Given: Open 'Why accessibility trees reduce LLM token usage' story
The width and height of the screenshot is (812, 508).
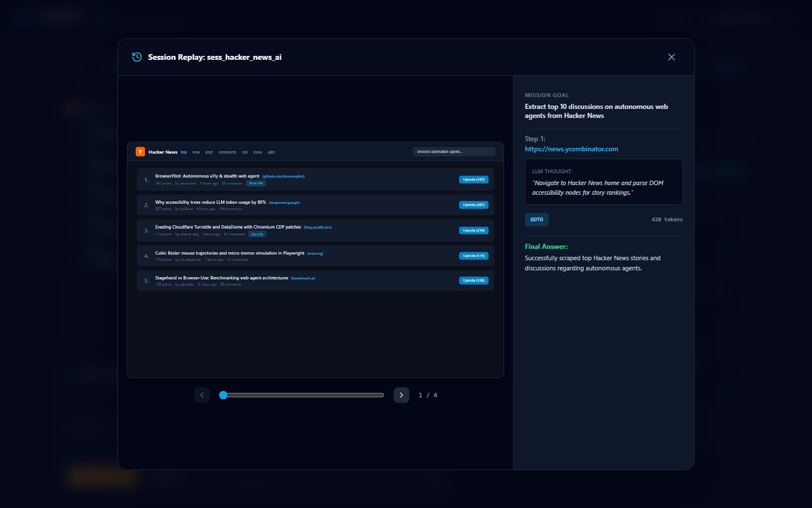Looking at the screenshot, I should point(211,202).
